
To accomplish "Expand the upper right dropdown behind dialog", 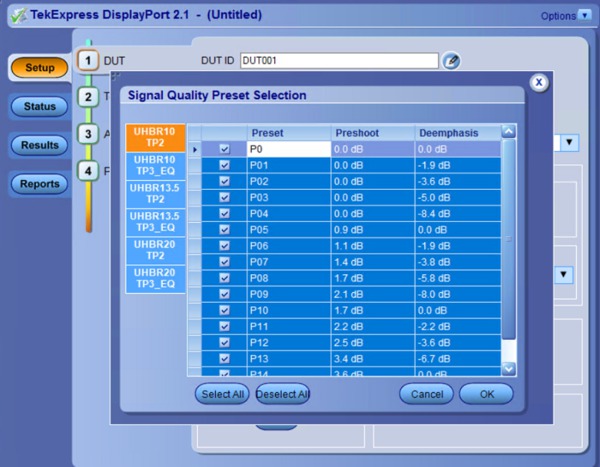I will 568,143.
